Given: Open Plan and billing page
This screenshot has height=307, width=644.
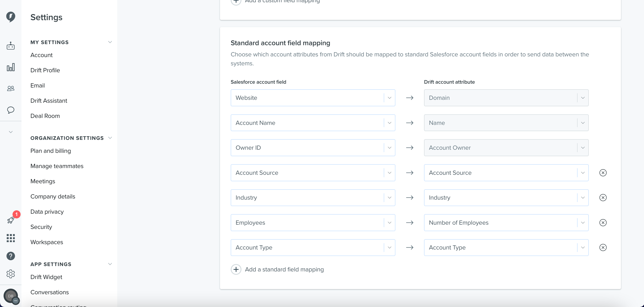Looking at the screenshot, I should click(x=51, y=151).
